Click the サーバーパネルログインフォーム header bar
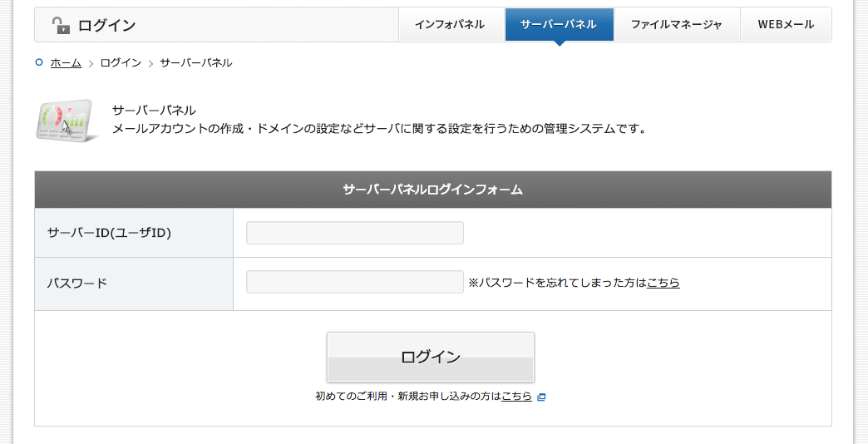Viewport: 868px width, 444px height. [433, 190]
